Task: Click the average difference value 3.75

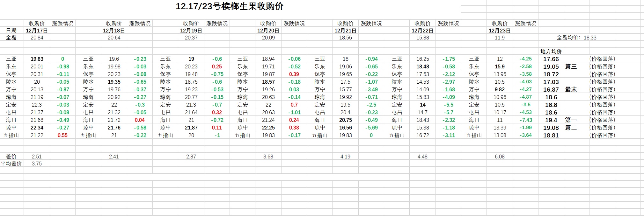Action: [x=37, y=164]
